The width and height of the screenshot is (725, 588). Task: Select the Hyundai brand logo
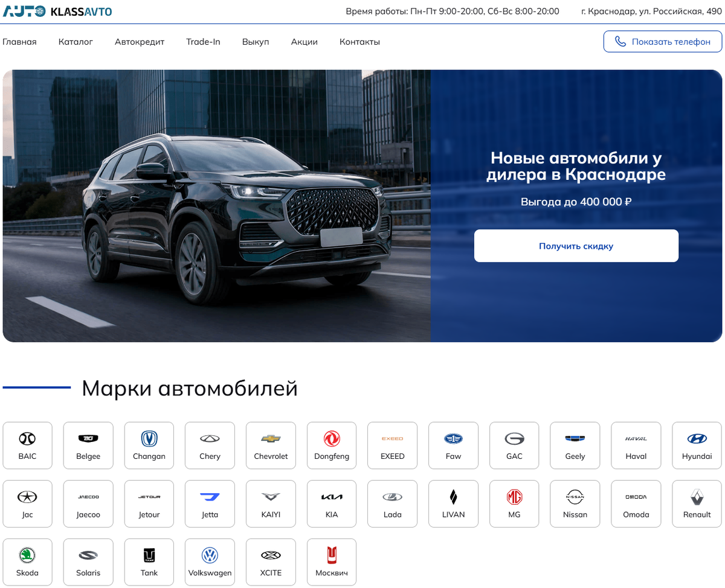pos(697,439)
